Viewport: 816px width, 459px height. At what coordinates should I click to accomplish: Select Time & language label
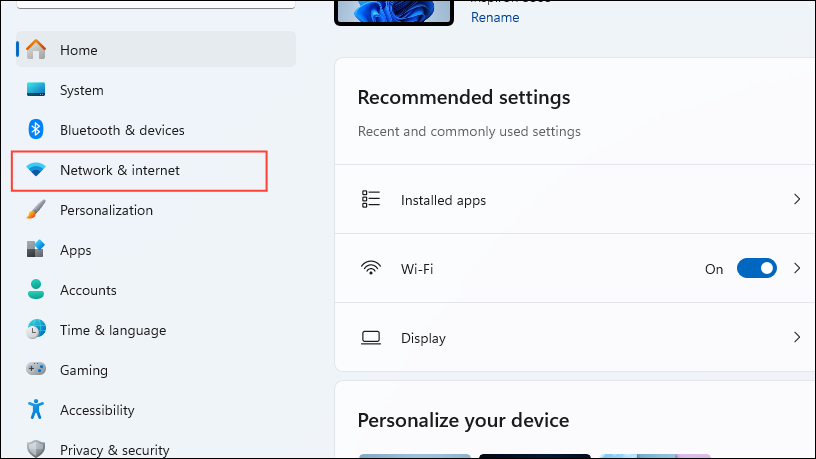113,330
